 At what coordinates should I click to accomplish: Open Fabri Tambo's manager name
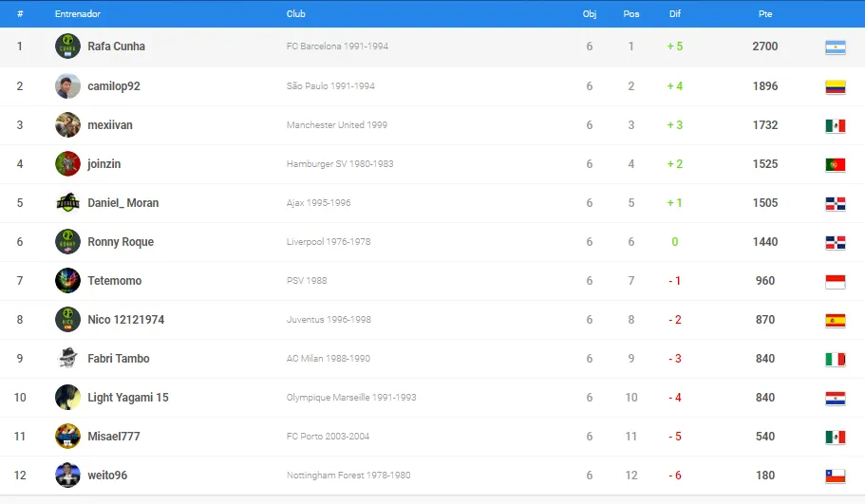point(119,359)
